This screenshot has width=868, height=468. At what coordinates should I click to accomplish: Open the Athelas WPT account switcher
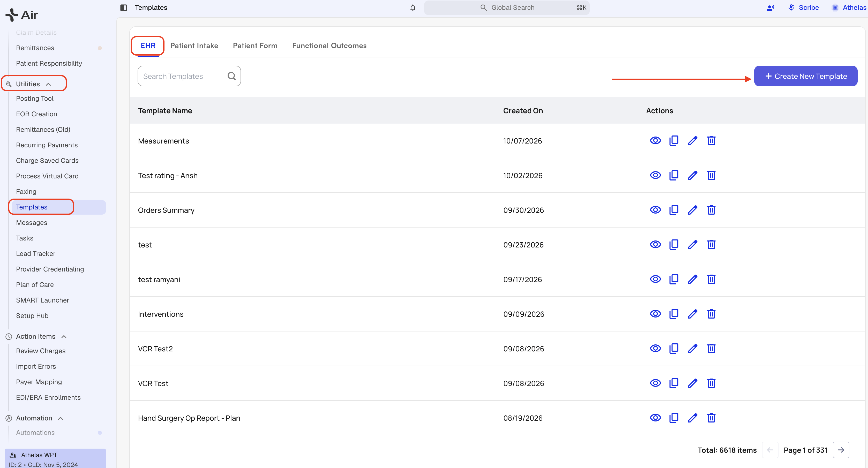pos(55,459)
